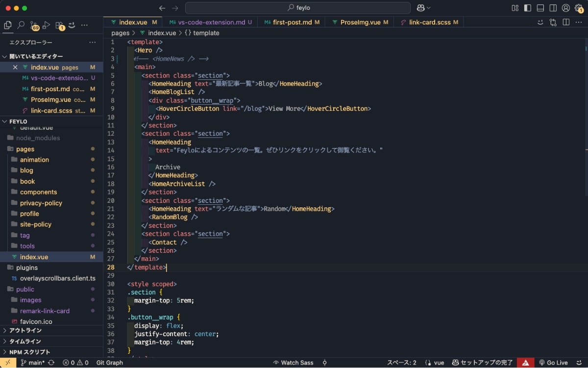
Task: Open favicon.ico in explorer tree
Action: [x=51, y=321]
